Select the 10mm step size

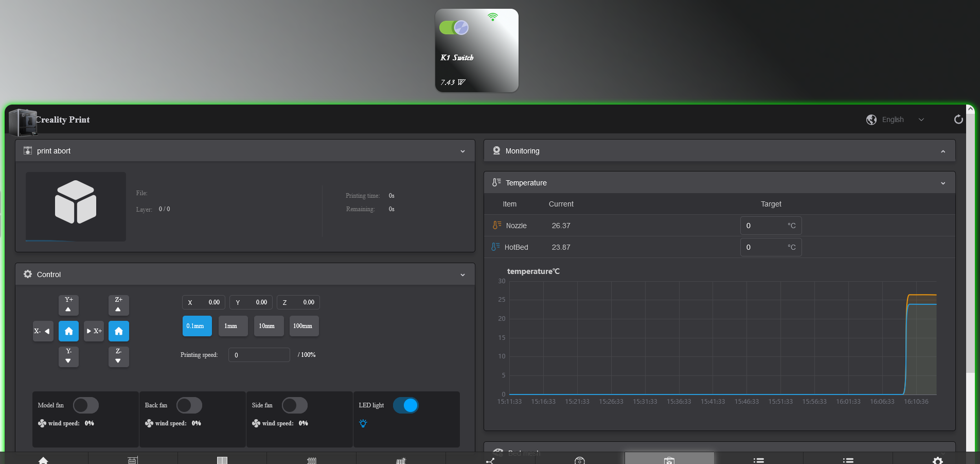tap(269, 326)
